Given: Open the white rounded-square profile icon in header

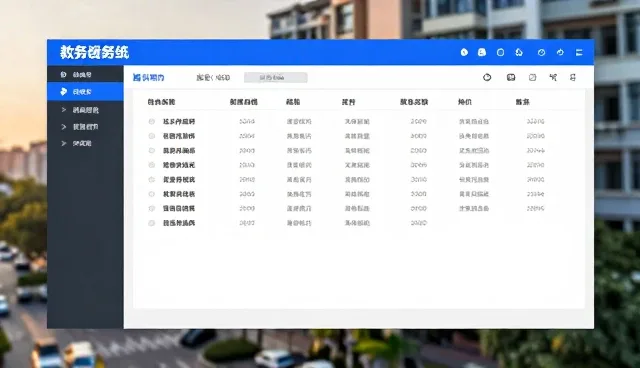Looking at the screenshot, I should tap(482, 52).
